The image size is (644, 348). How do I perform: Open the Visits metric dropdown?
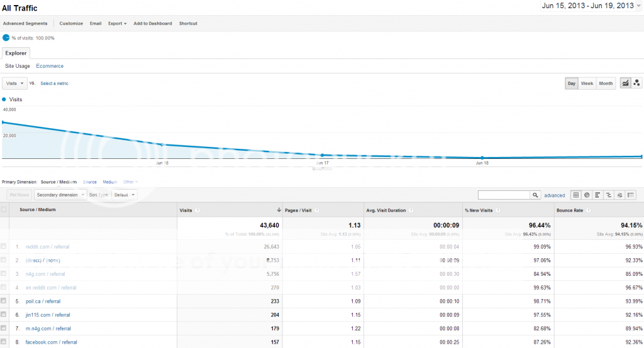[15, 84]
